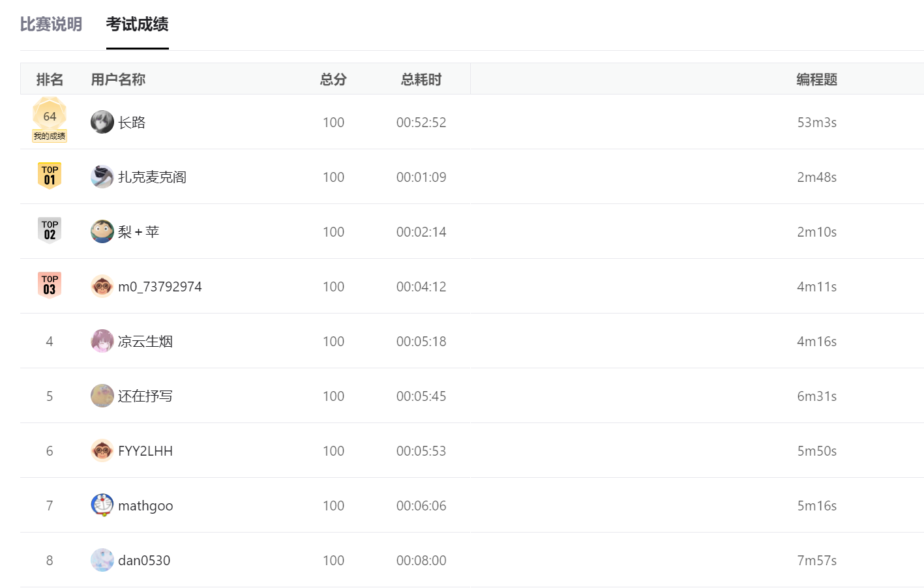Click username FYY2LHH

tap(145, 451)
